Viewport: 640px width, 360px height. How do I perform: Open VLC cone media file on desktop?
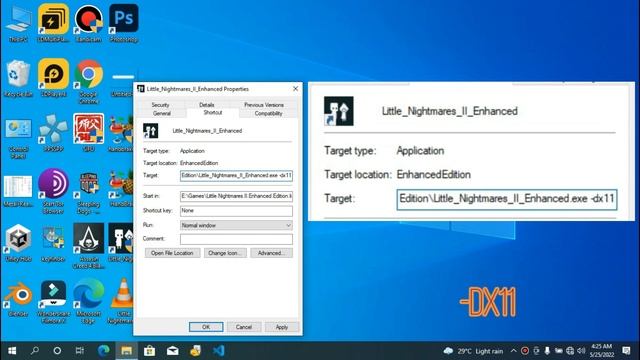(122, 301)
